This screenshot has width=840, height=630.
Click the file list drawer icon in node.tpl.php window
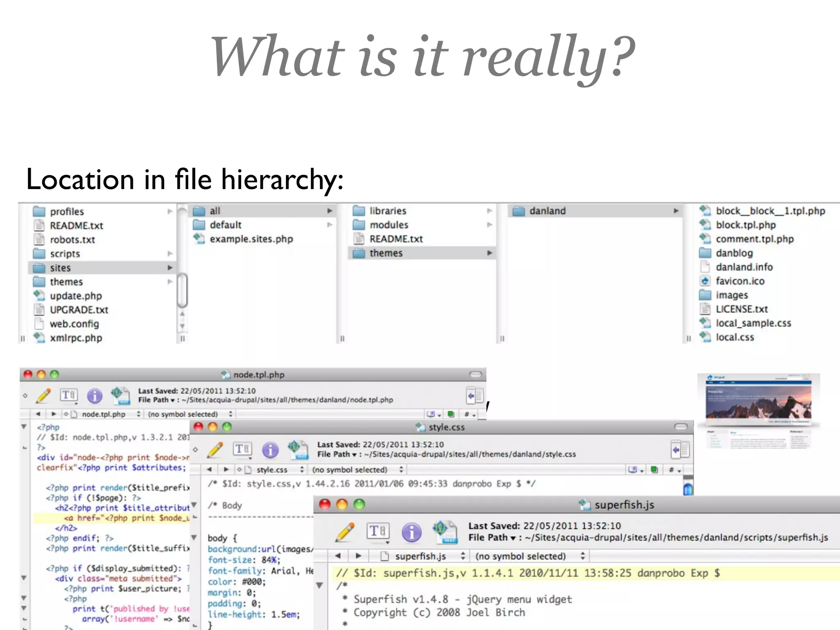(475, 396)
